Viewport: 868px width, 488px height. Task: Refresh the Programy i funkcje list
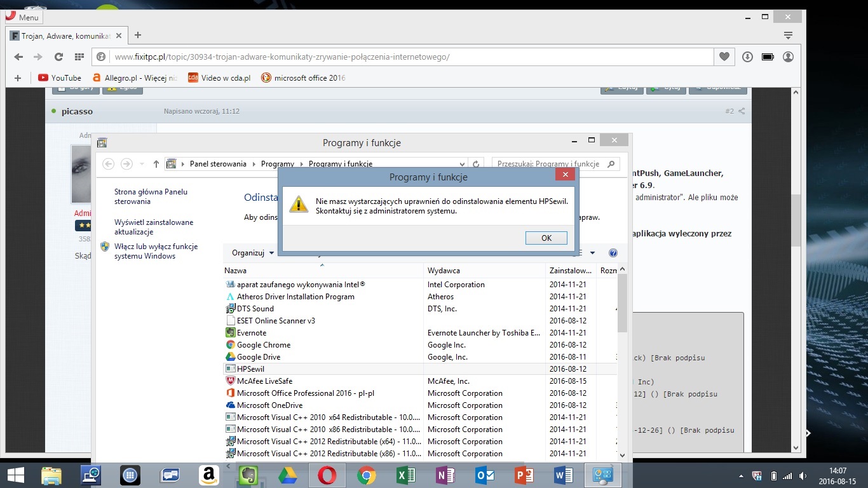(476, 163)
